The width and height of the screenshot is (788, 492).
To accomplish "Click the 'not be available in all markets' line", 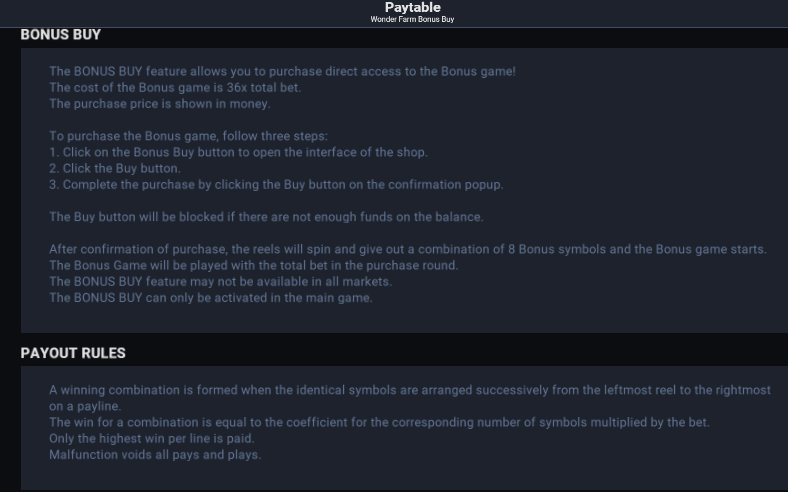I will (x=221, y=281).
